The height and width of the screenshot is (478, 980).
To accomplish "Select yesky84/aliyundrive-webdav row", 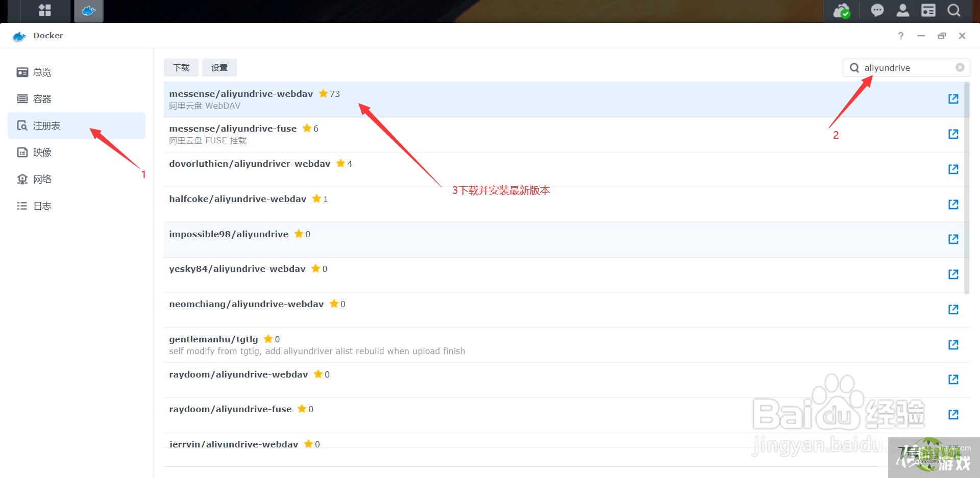I will [x=563, y=275].
